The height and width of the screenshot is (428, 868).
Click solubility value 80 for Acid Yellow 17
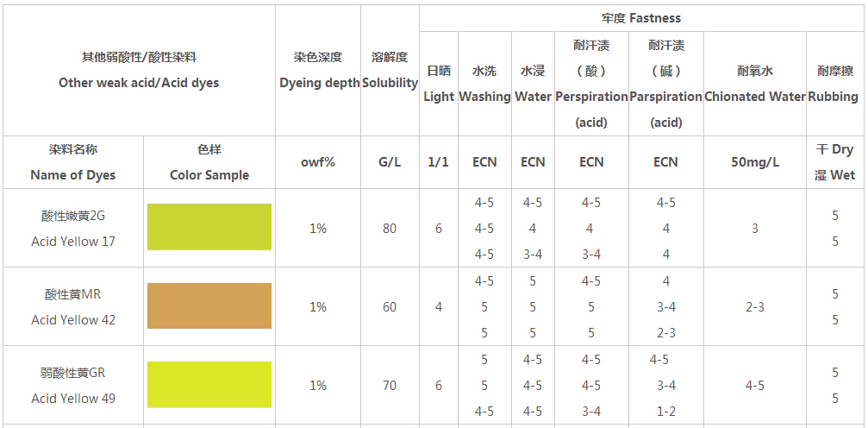390,229
